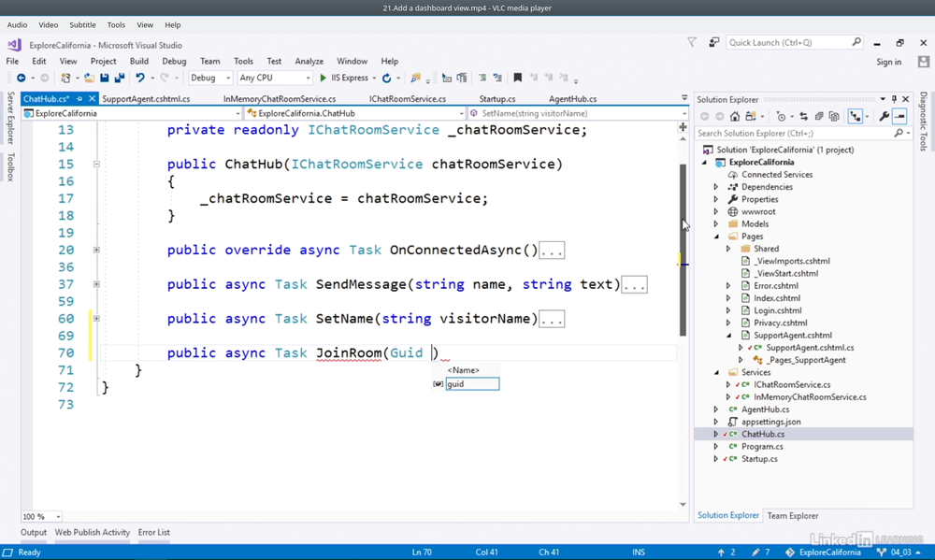Screen dimensions: 935x560
Task: Open Web Publish Activity tab
Action: [x=93, y=532]
